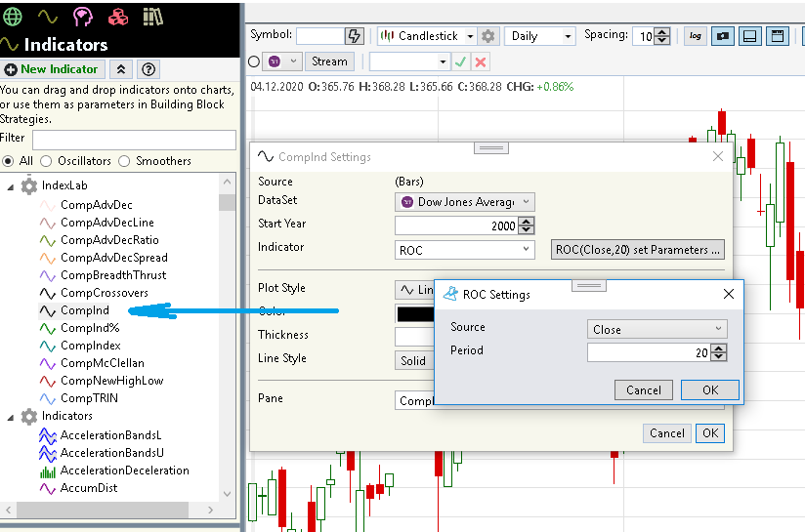Collapse the IndexLab tree group
This screenshot has height=532, width=805.
pyautogui.click(x=11, y=186)
